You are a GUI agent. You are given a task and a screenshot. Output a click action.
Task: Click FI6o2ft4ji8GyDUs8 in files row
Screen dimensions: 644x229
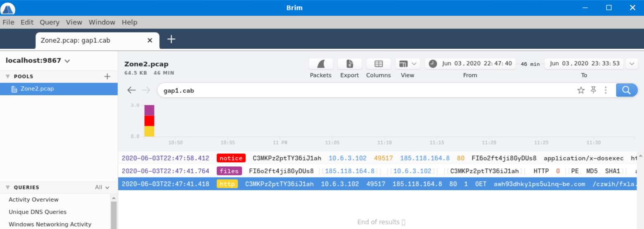281,171
